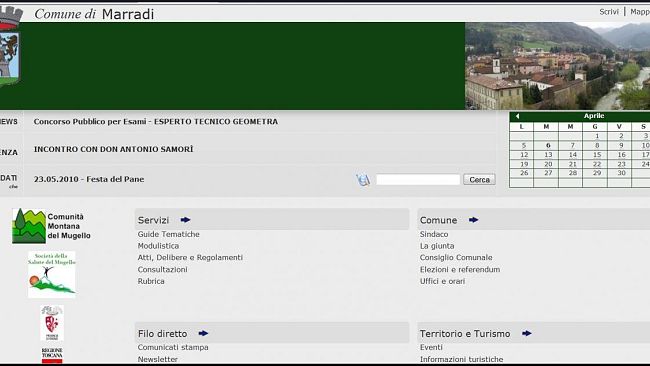Screen dimensions: 650x366
Task: Open Uffici e orari link
Action: 442,281
